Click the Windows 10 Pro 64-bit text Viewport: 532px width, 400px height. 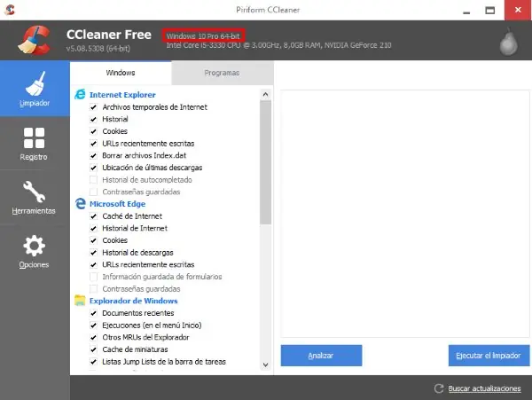pos(203,36)
